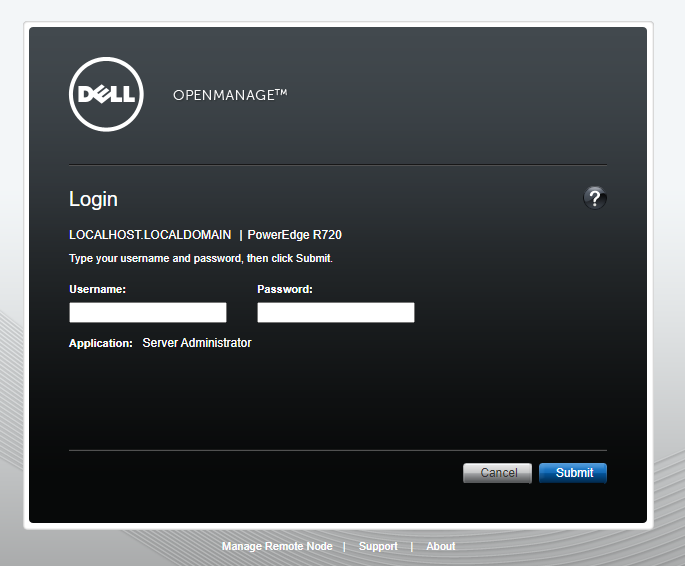Click the OPENMANAGE title text
The height and width of the screenshot is (566, 685).
click(230, 95)
